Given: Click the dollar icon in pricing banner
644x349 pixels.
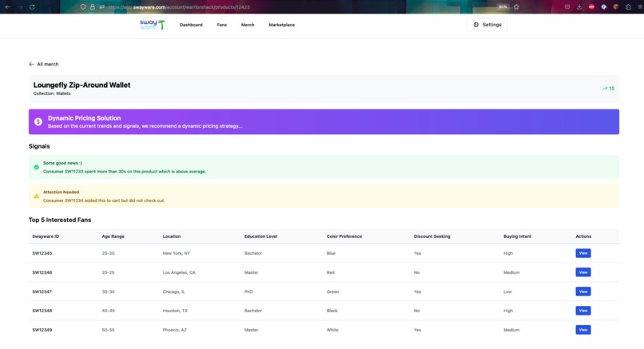Looking at the screenshot, I should (38, 121).
